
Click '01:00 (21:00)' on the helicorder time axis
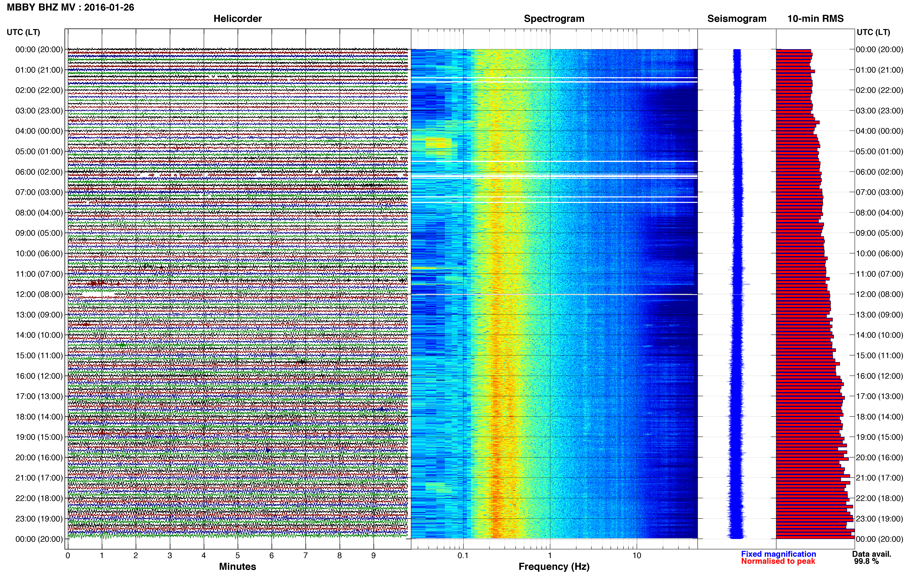pyautogui.click(x=39, y=70)
